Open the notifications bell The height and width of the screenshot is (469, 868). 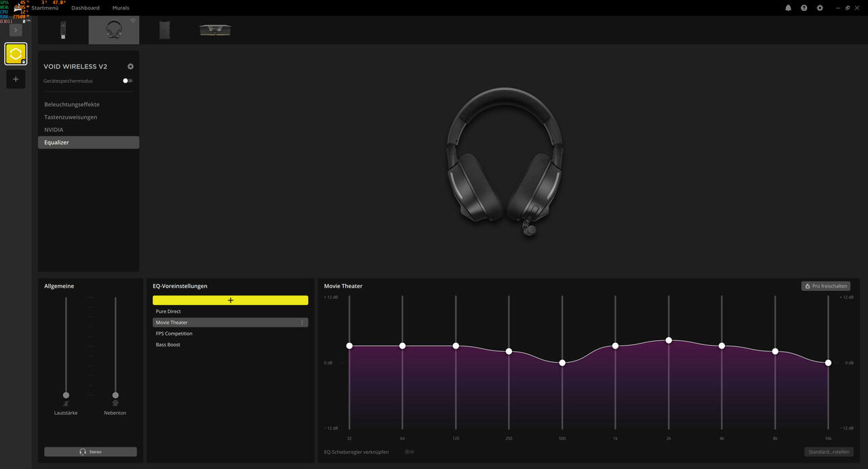(788, 8)
